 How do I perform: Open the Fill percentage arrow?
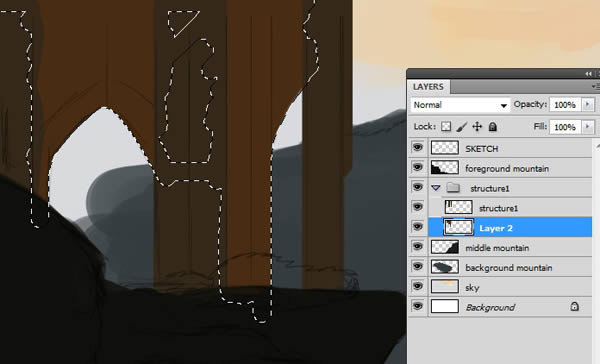(x=588, y=127)
